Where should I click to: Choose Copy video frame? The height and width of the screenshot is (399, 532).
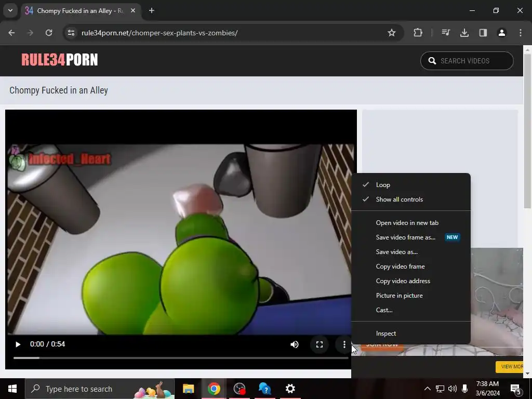pos(411,267)
